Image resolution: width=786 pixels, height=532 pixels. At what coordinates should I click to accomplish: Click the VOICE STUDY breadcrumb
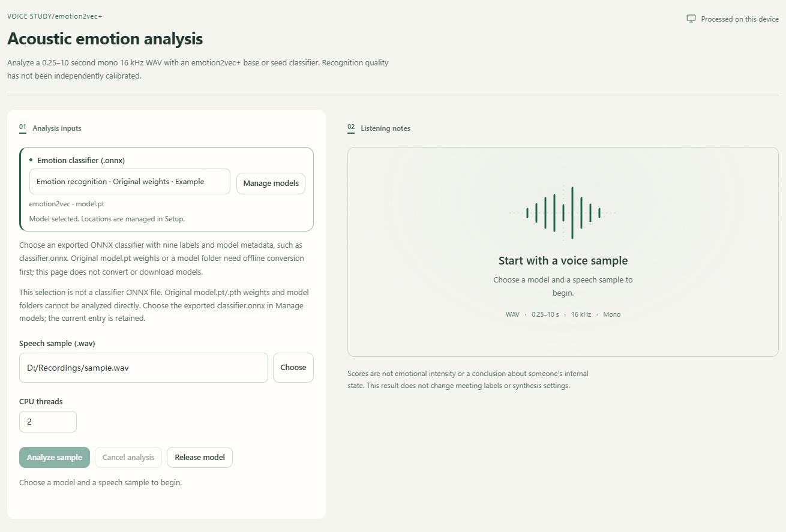tap(29, 16)
